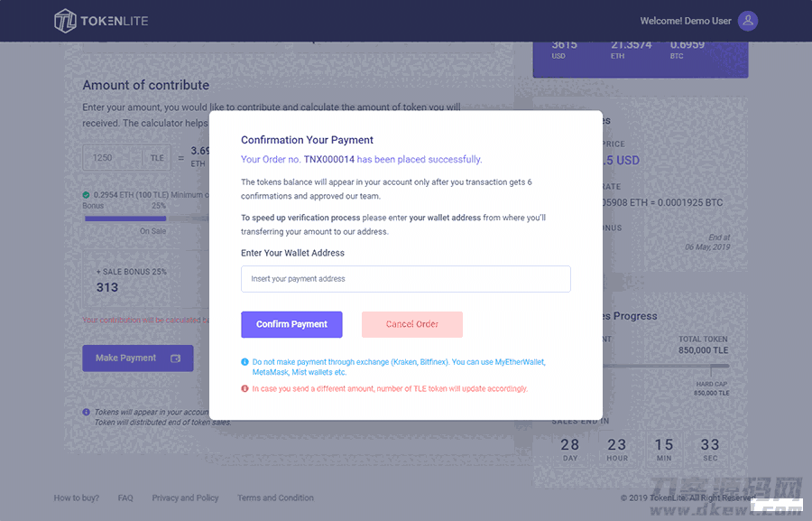Open the user profile avatar icon
This screenshot has width=812, height=521.
click(747, 21)
